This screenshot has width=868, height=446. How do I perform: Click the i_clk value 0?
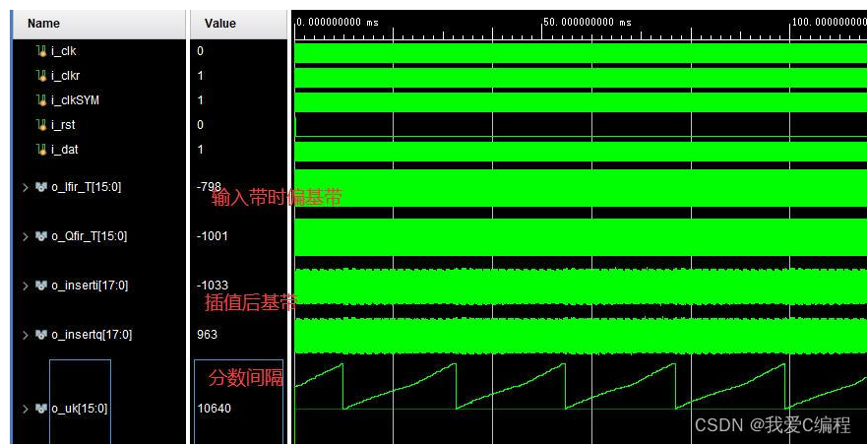click(201, 51)
